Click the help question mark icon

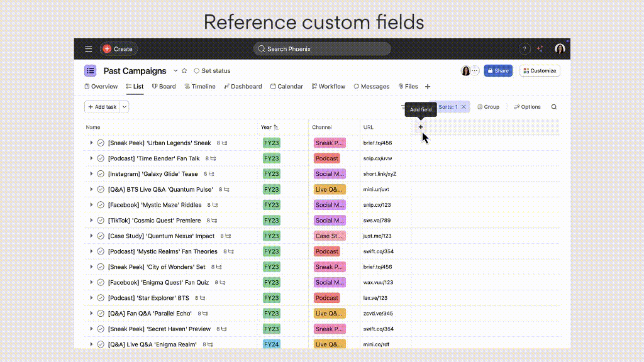tap(525, 49)
